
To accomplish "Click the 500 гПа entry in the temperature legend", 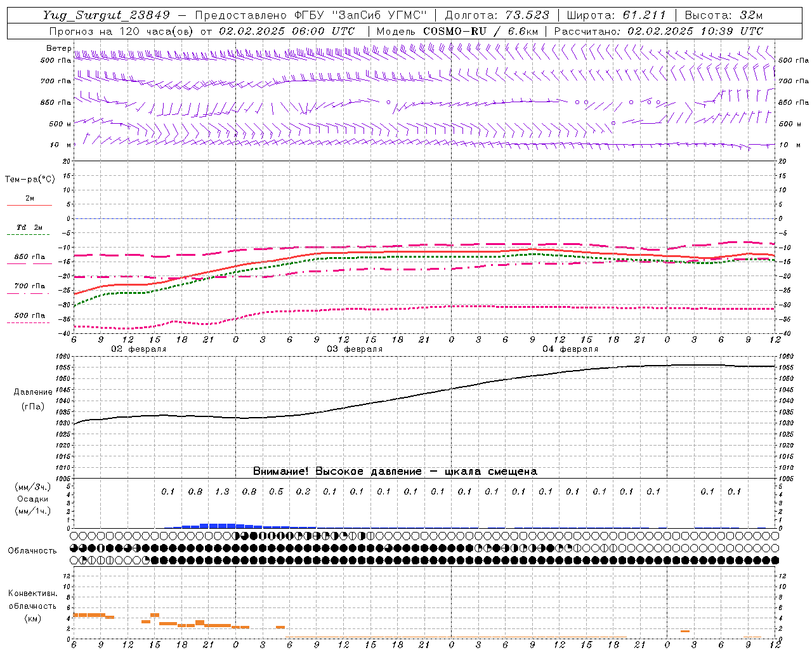I will click(30, 315).
